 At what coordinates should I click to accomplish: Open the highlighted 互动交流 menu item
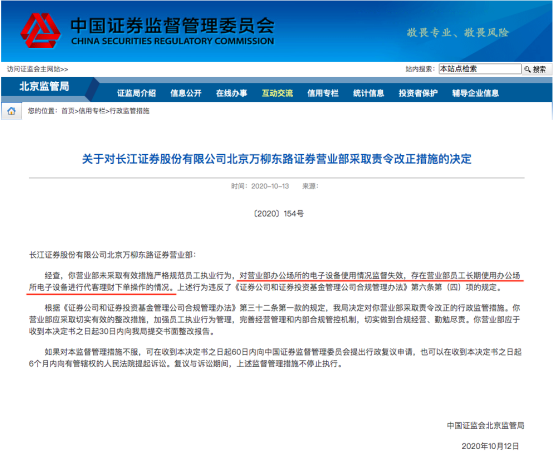[x=277, y=93]
